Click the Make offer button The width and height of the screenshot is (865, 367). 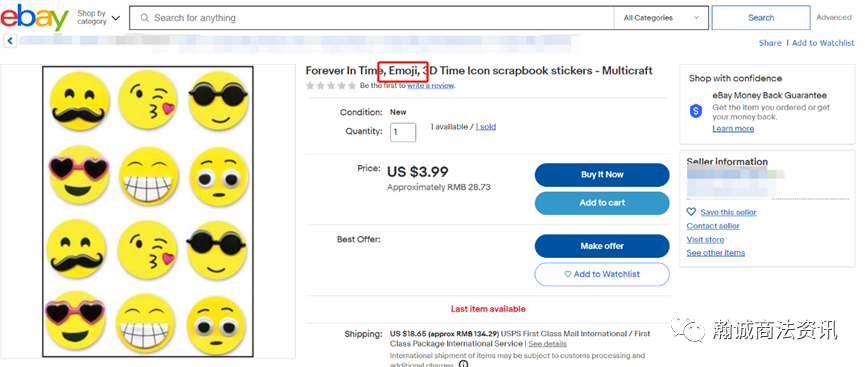tap(602, 246)
